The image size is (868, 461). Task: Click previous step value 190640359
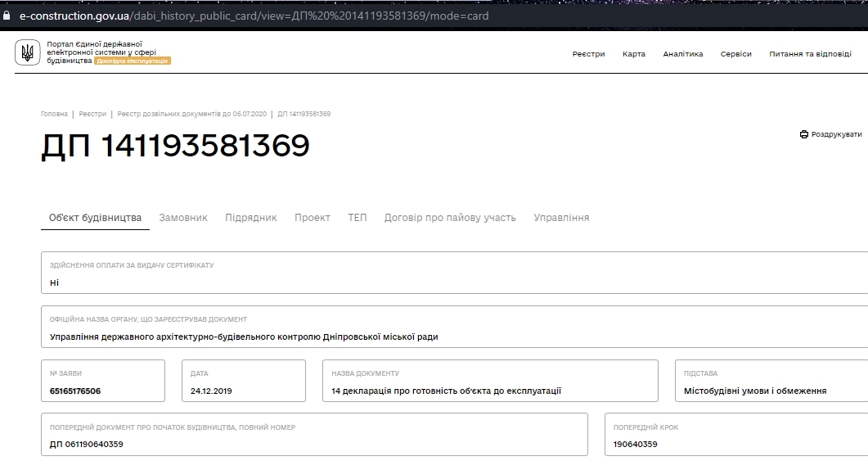(636, 445)
